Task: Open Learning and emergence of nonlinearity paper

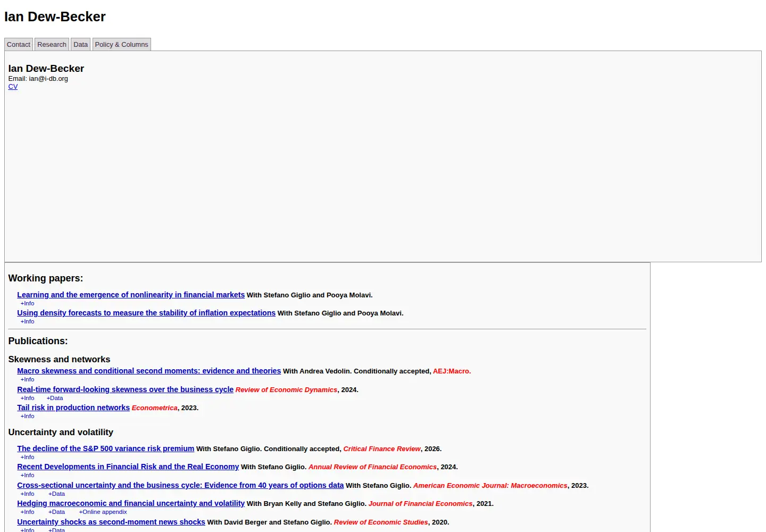Action: (x=131, y=295)
